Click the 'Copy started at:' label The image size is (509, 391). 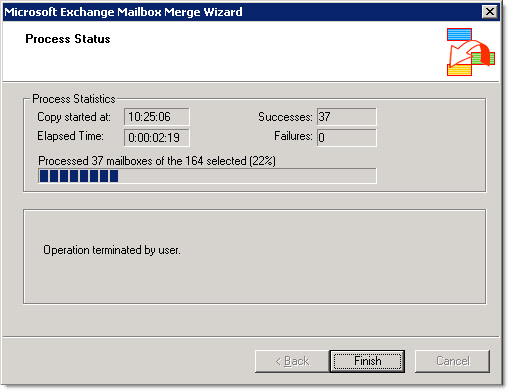click(74, 117)
